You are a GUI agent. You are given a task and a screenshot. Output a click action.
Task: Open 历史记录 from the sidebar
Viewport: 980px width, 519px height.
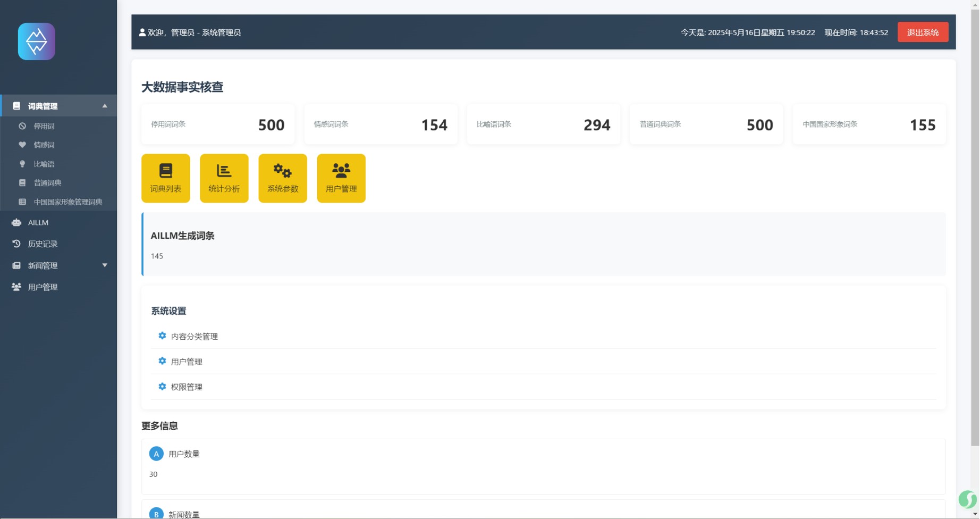[x=43, y=244]
